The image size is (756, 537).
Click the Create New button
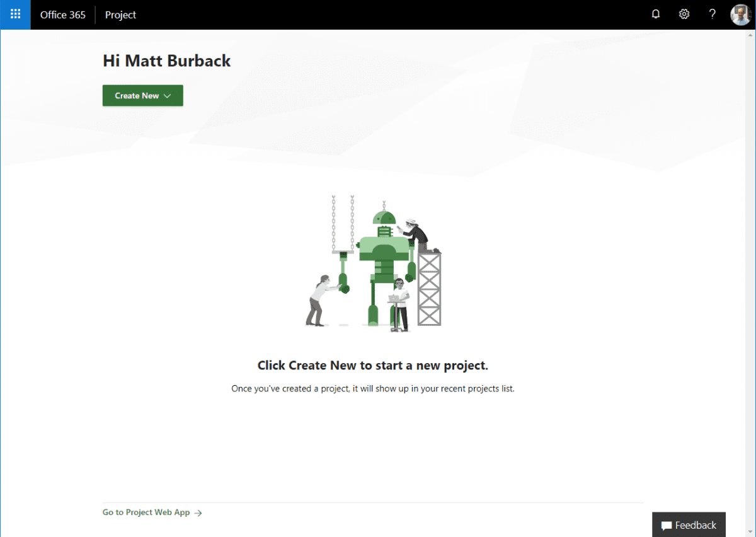pos(142,95)
